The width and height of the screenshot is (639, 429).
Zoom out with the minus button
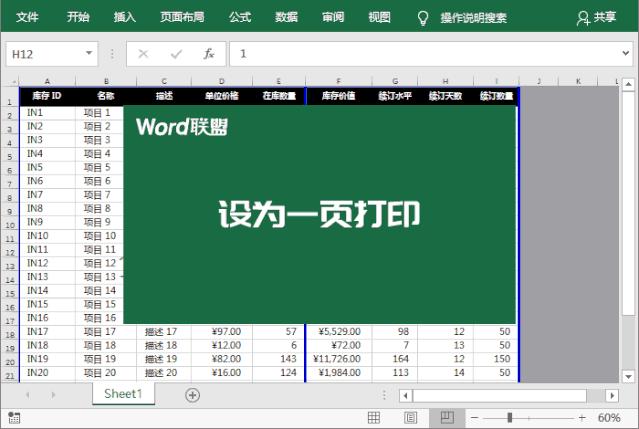coord(475,418)
